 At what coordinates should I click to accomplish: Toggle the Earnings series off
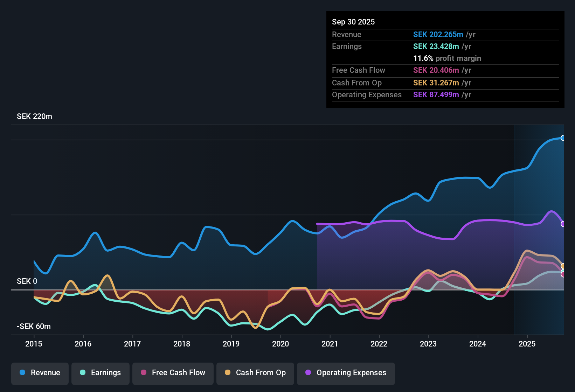tap(101, 373)
